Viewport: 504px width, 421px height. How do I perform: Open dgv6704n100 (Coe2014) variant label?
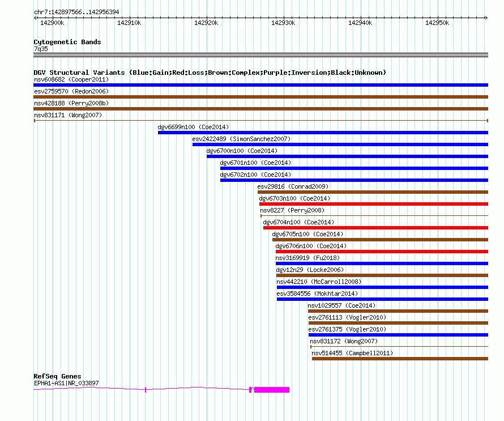coord(298,222)
